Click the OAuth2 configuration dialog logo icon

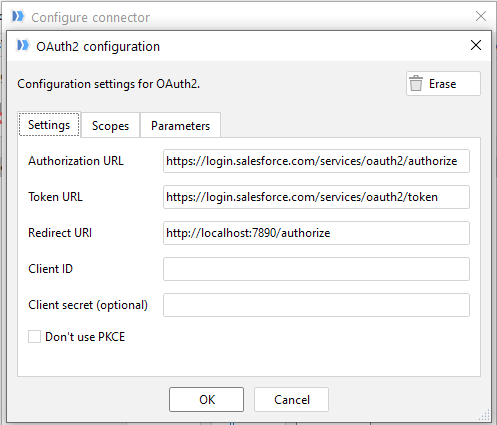[x=23, y=45]
